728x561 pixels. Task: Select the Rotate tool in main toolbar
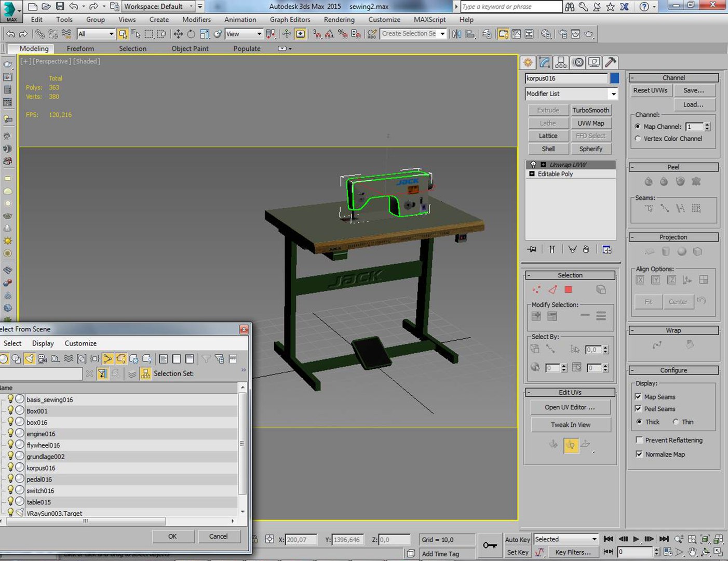click(191, 34)
